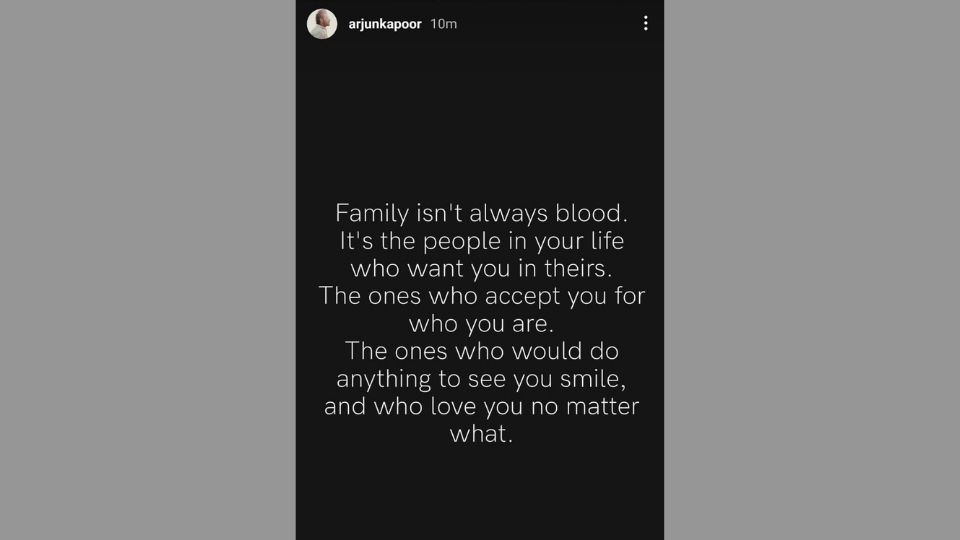Click the gray area right of the story

point(812,270)
